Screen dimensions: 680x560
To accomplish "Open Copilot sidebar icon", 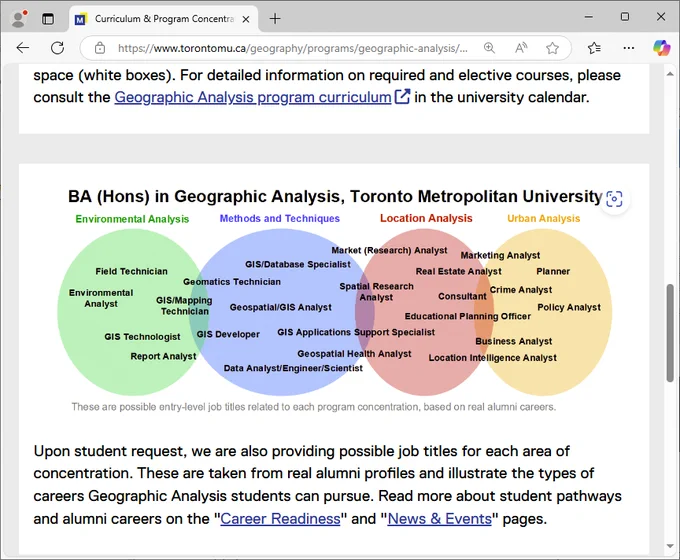I will [661, 48].
